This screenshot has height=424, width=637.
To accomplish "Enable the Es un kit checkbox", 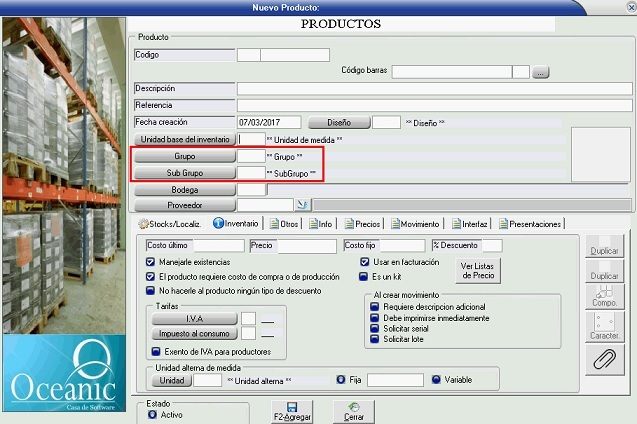I will coord(364,275).
